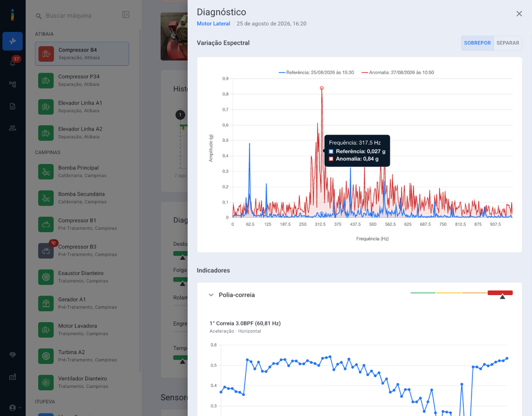Click the Turbina A2 turbine icon
The width and height of the screenshot is (532, 416).
click(46, 356)
